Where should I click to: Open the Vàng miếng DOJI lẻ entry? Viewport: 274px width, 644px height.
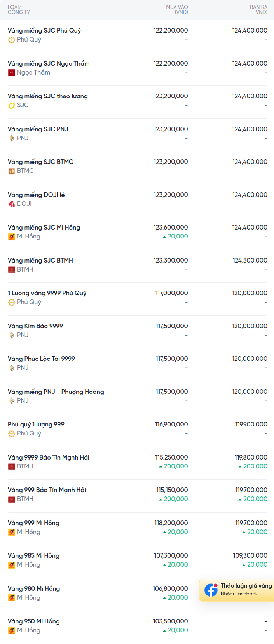coord(137,200)
